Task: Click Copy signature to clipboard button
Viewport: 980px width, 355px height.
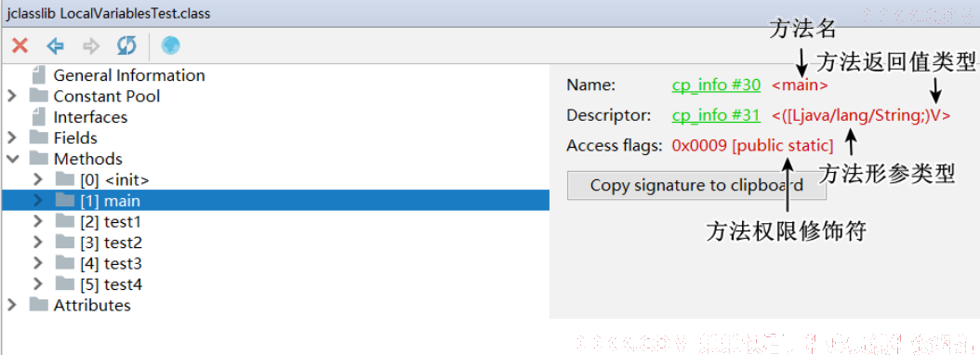Action: click(x=696, y=186)
